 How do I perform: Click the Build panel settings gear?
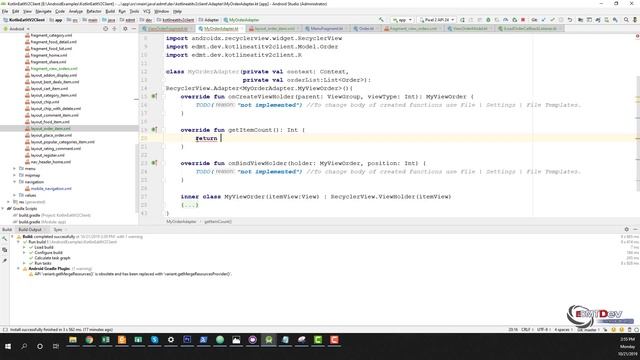click(627, 229)
